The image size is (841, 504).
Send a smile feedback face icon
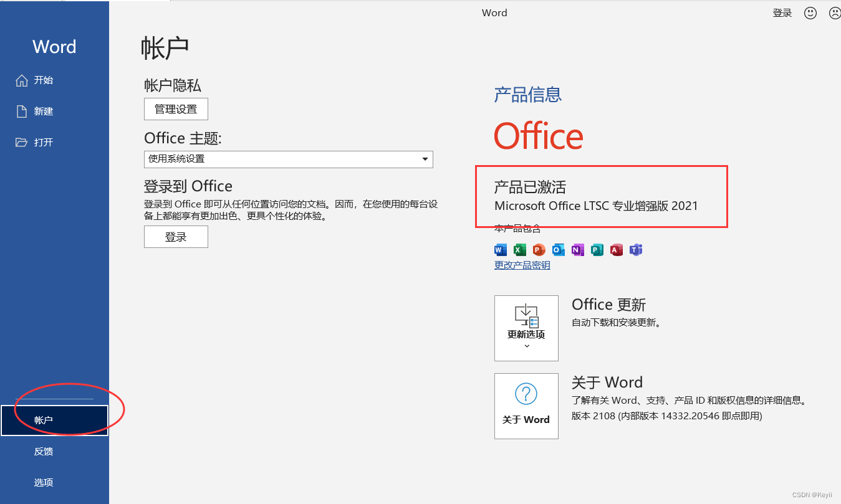coord(810,13)
